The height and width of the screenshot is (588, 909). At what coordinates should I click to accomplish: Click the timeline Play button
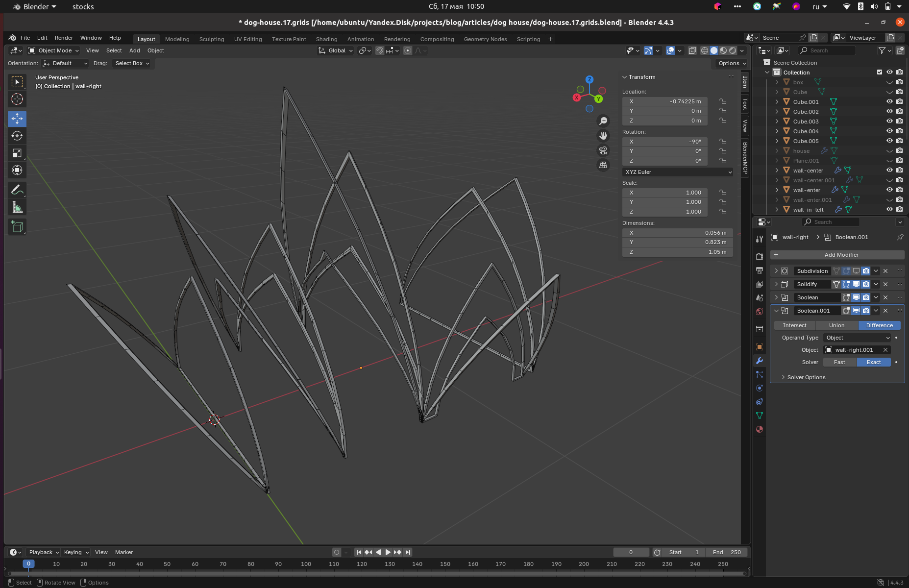[388, 552]
